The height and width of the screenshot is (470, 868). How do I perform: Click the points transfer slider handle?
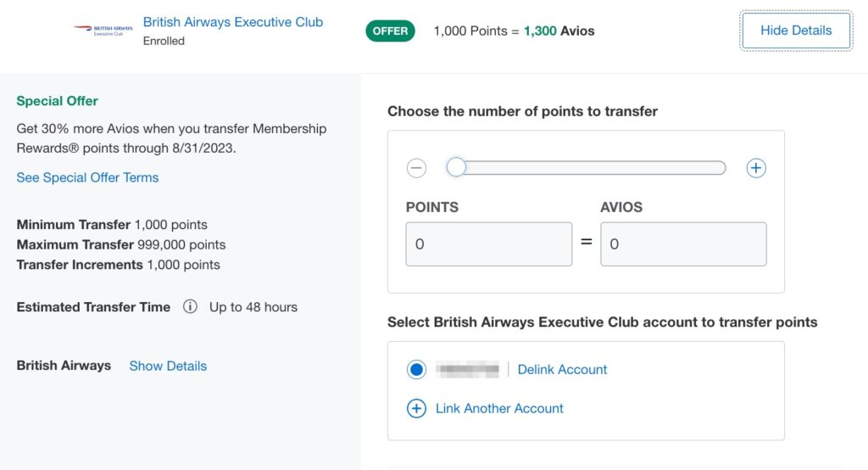[456, 168]
